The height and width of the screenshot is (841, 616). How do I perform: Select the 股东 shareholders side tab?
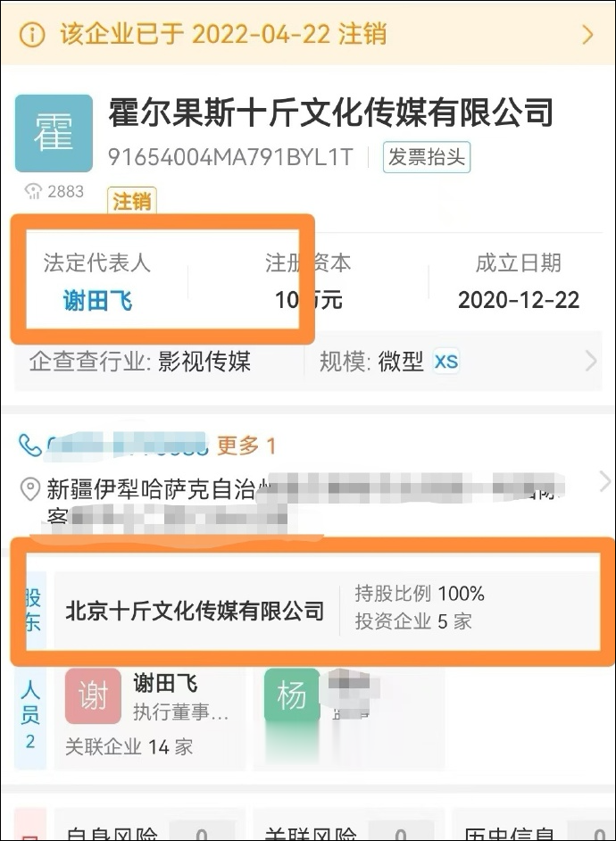[33, 610]
